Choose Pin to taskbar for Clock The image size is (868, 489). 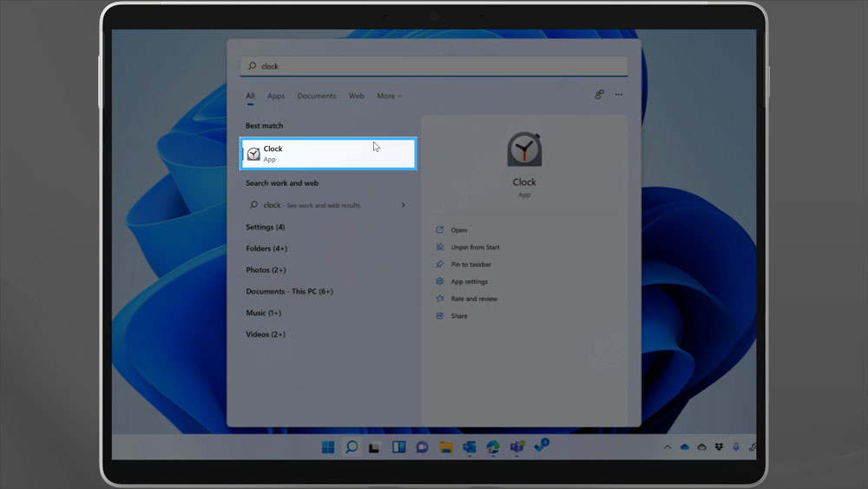470,264
